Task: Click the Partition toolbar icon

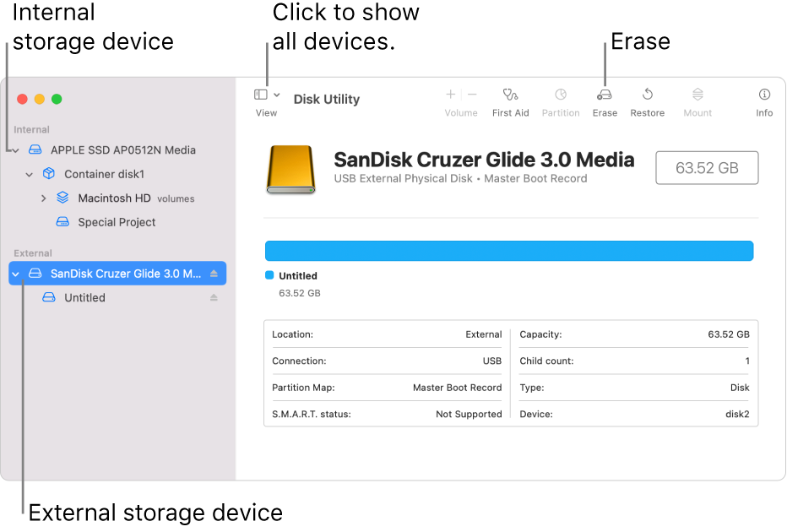Action: pos(561,95)
